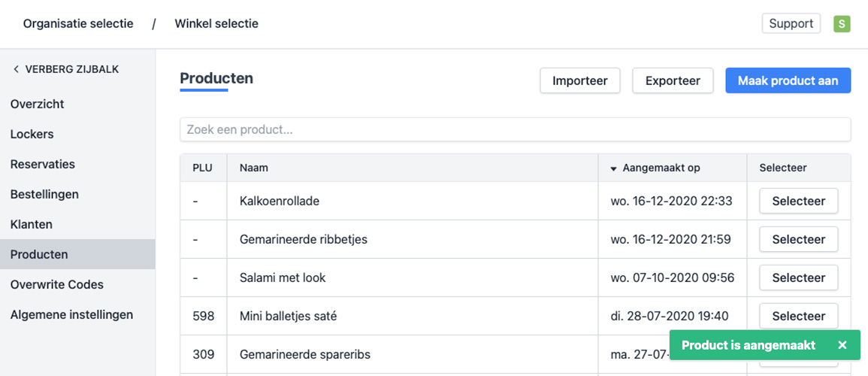This screenshot has height=376, width=868.
Task: Click 'Maak product aan' button
Action: pos(788,80)
